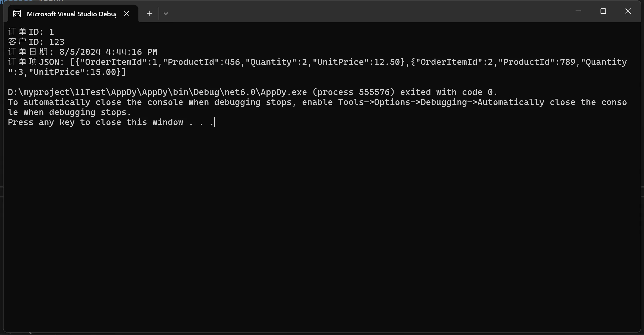The width and height of the screenshot is (644, 335).
Task: Click the 订单项JSON label text
Action: pos(36,62)
